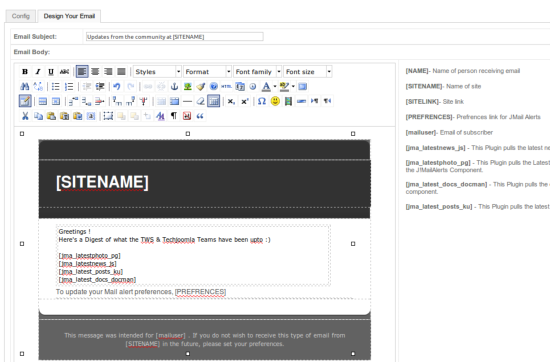The height and width of the screenshot is (362, 550).
Task: Open the Font family dropdown
Action: coord(257,72)
